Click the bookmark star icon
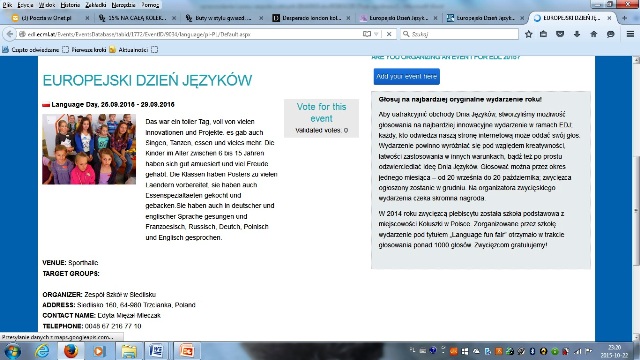This screenshot has height=360, width=640. (x=529, y=34)
